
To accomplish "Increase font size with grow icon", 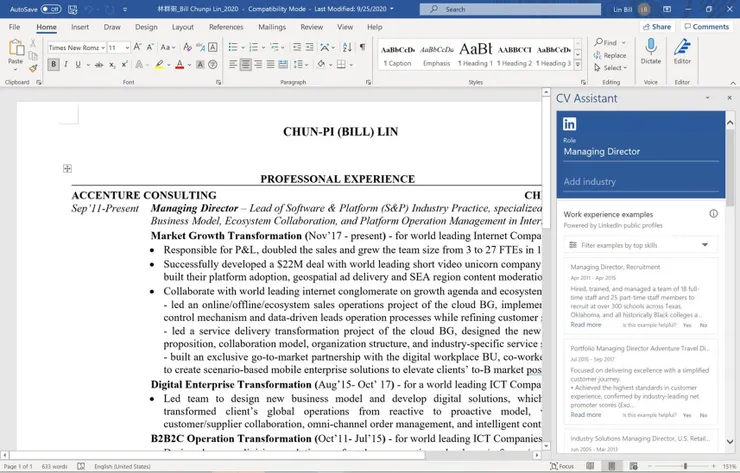I will 137,47.
